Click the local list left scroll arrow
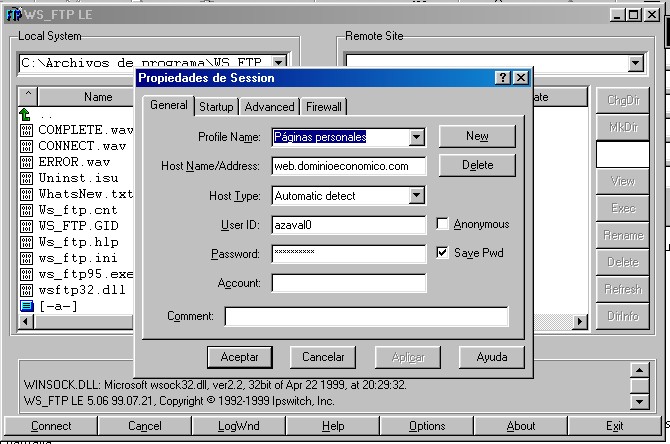This screenshot has width=670, height=444. point(26,321)
